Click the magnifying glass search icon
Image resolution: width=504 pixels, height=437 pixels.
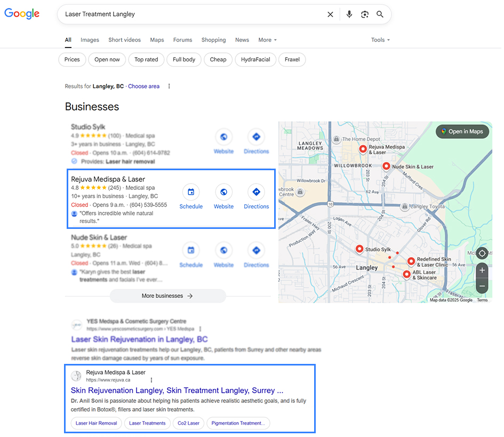(380, 14)
